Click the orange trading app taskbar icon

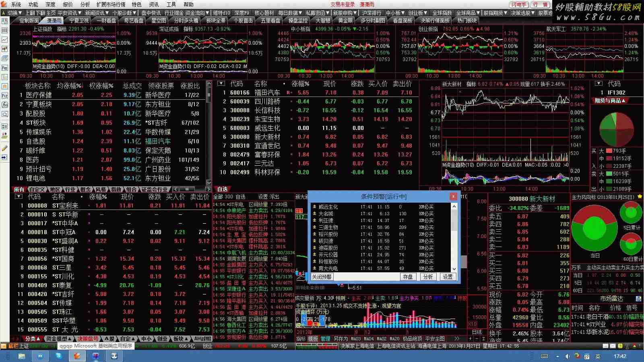[77, 356]
